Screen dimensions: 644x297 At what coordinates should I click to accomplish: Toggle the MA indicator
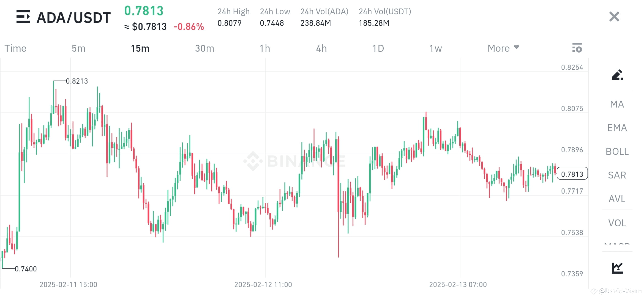[x=616, y=104]
